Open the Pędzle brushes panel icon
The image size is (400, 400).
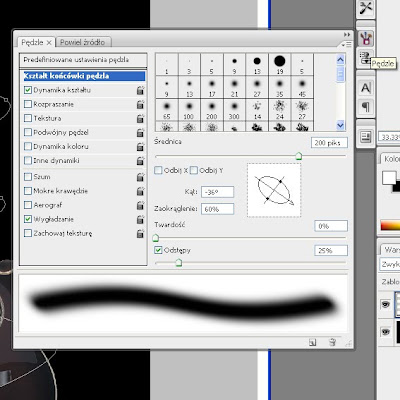[x=366, y=39]
